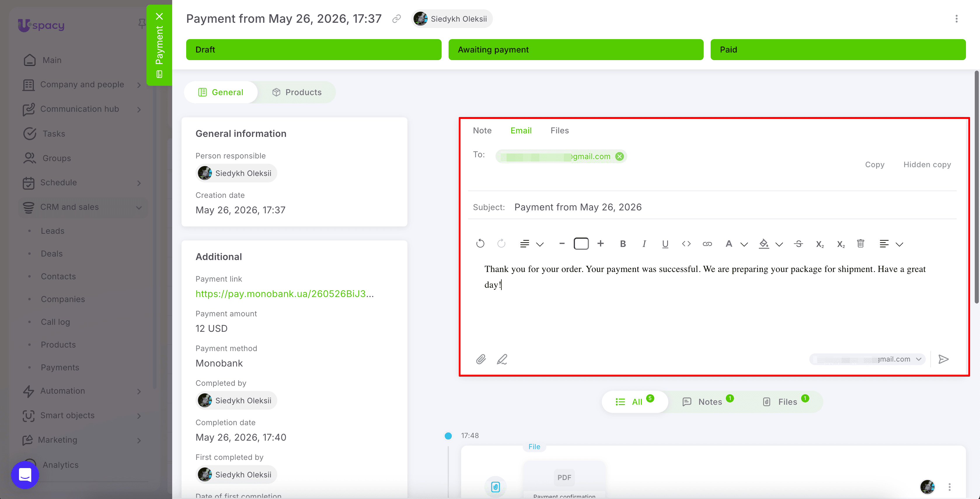Toggle strikethrough formatting
Image resolution: width=980 pixels, height=499 pixels.
[798, 244]
